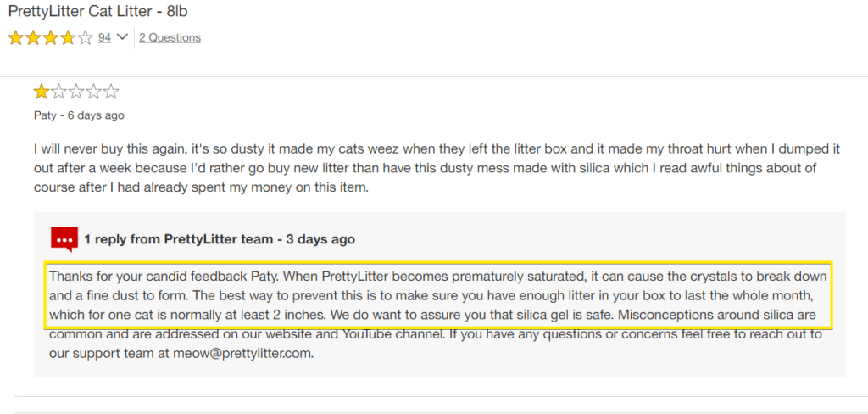Screen dimensions: 868x414
Task: Click the single gold star in Paty's review
Action: coord(41,92)
